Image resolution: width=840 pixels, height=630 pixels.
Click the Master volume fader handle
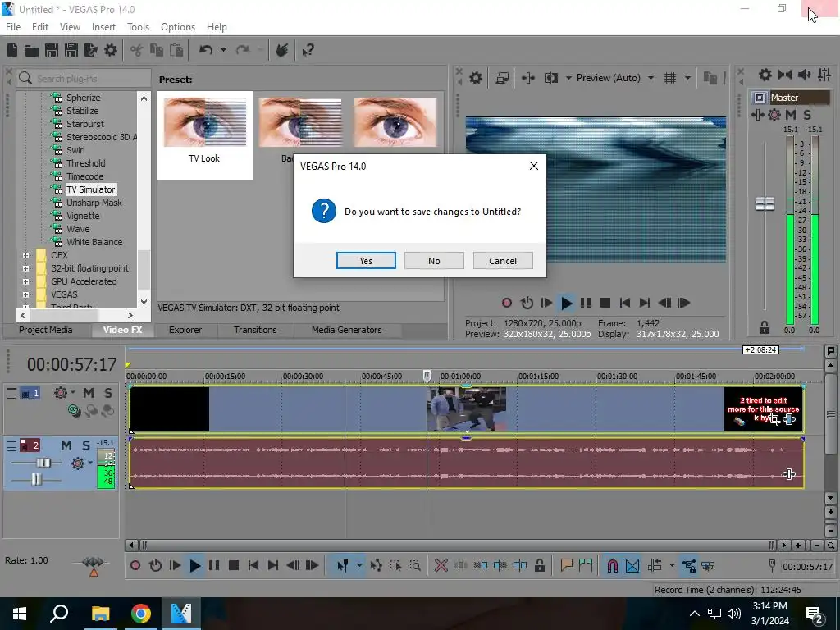(x=765, y=203)
